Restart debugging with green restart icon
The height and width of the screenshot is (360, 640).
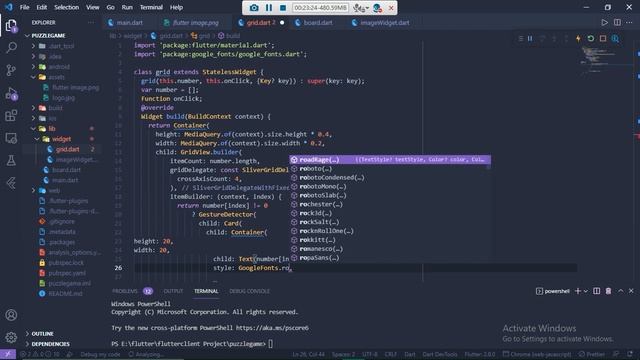coord(591,39)
